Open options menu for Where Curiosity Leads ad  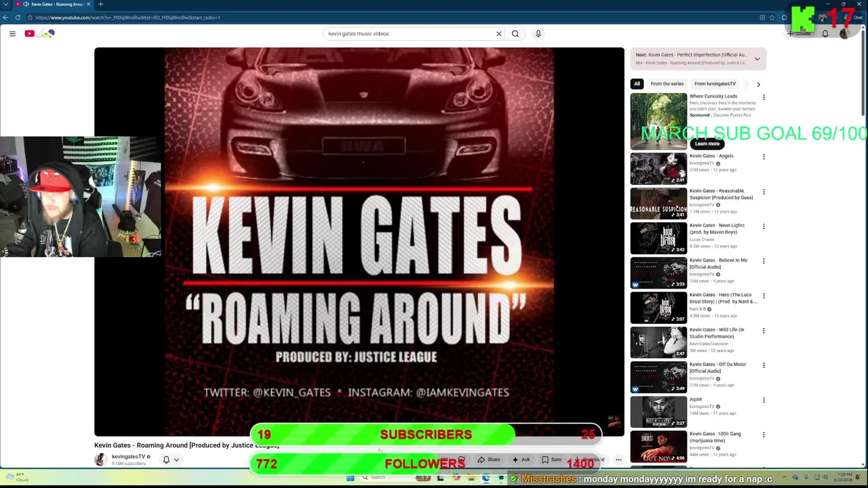click(764, 98)
